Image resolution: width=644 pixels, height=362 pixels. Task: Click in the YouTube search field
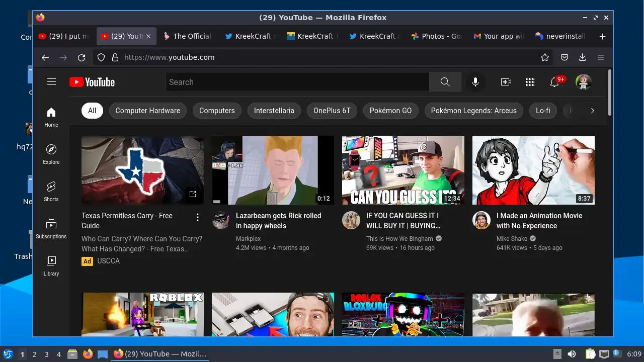point(297,82)
